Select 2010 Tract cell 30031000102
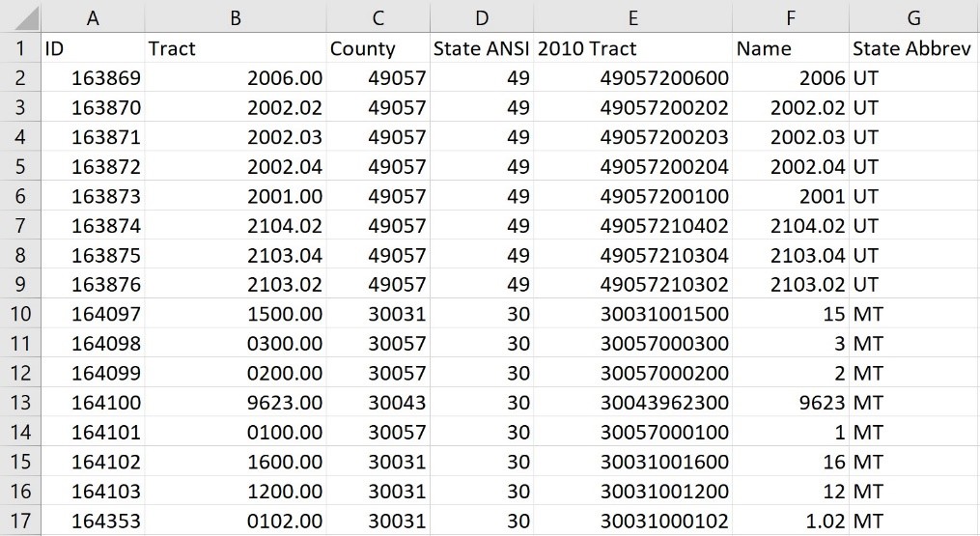The width and height of the screenshot is (980, 536). 632,521
